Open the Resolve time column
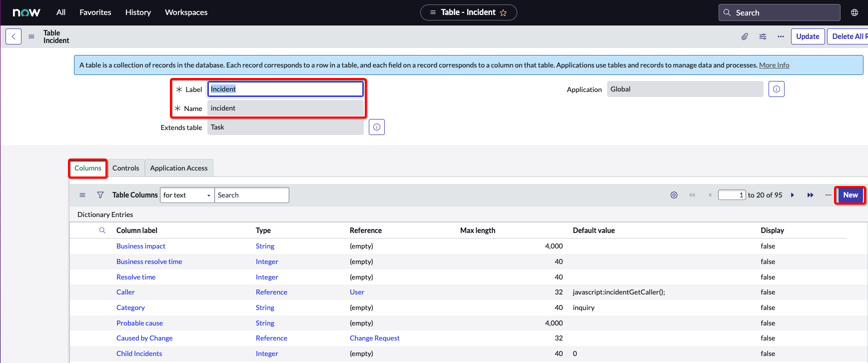This screenshot has width=868, height=363. [136, 277]
